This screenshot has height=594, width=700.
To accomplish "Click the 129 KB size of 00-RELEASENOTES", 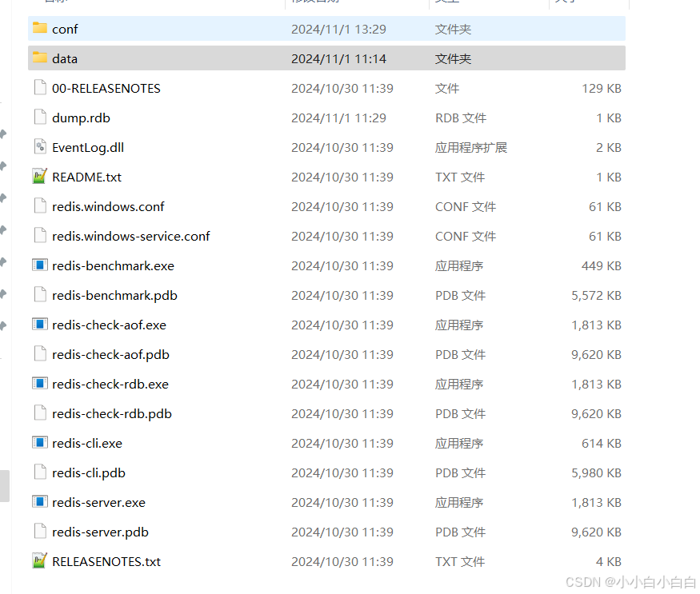I will 602,89.
